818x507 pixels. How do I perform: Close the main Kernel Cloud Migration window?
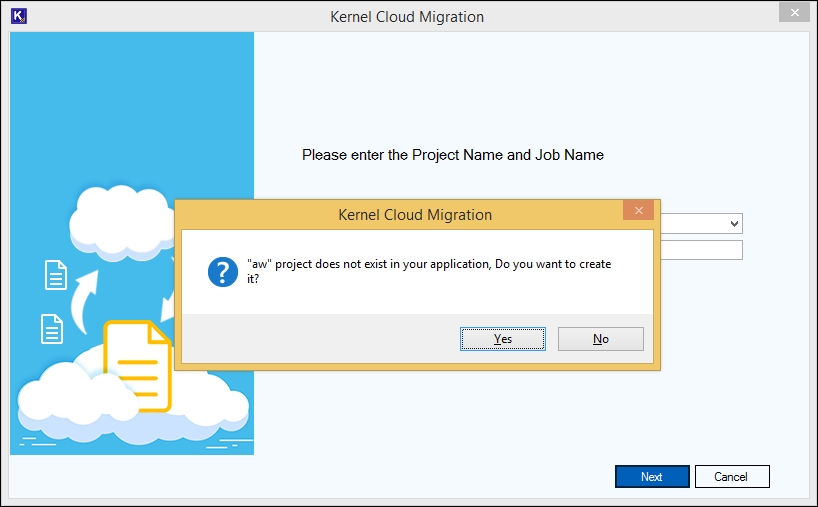coord(794,13)
